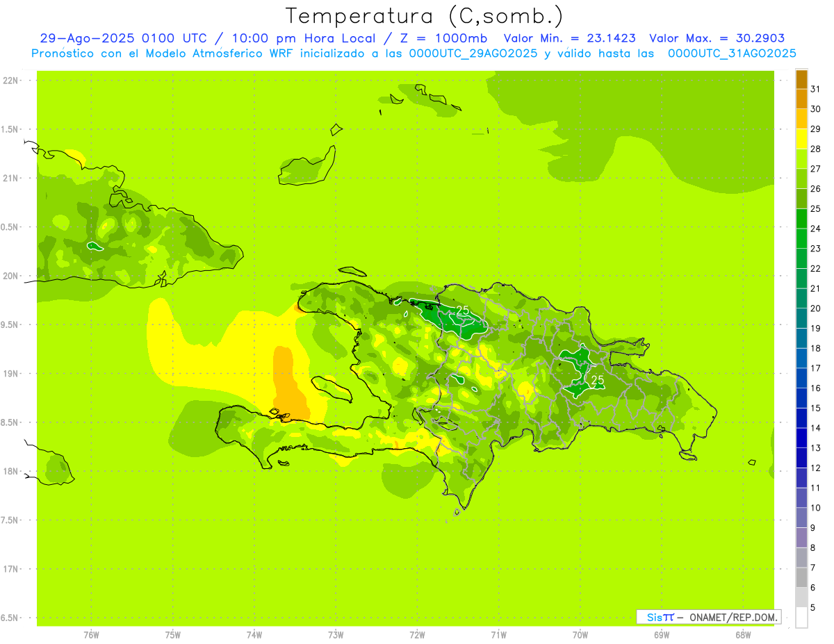Click the legend value "20"

tap(816, 308)
